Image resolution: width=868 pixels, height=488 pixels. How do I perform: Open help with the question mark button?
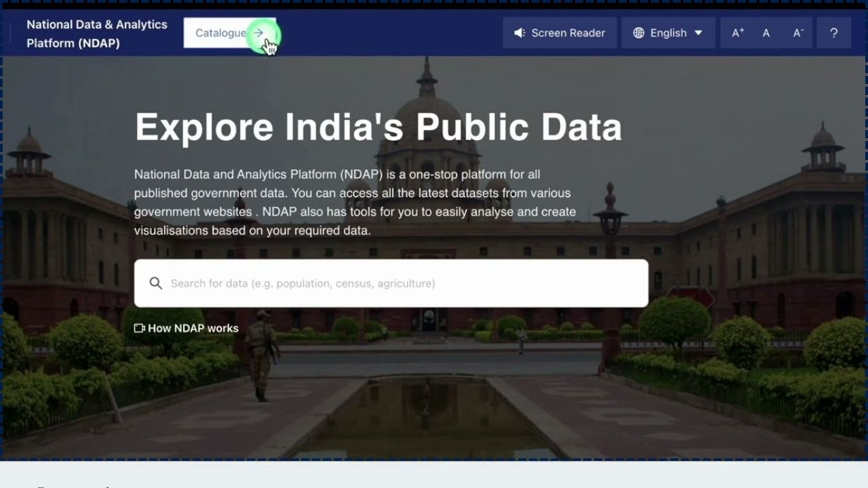point(833,33)
